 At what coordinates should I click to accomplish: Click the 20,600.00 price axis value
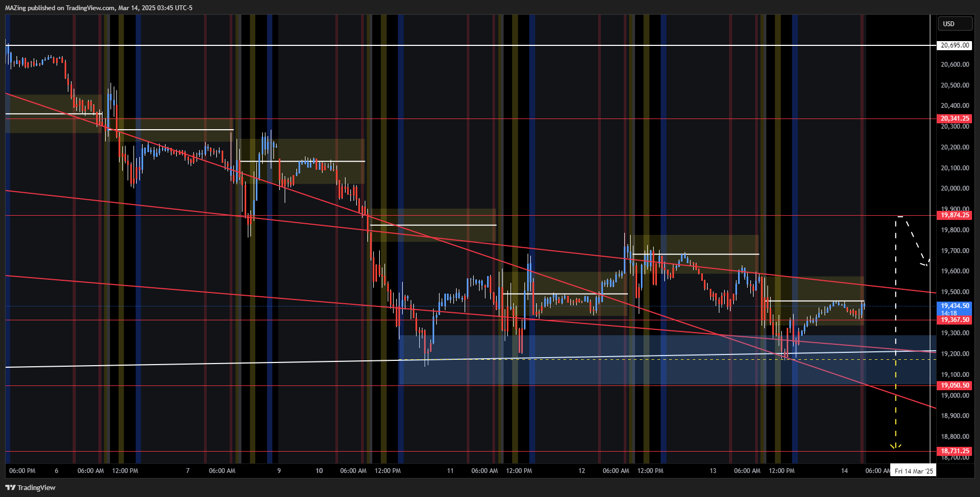[955, 65]
